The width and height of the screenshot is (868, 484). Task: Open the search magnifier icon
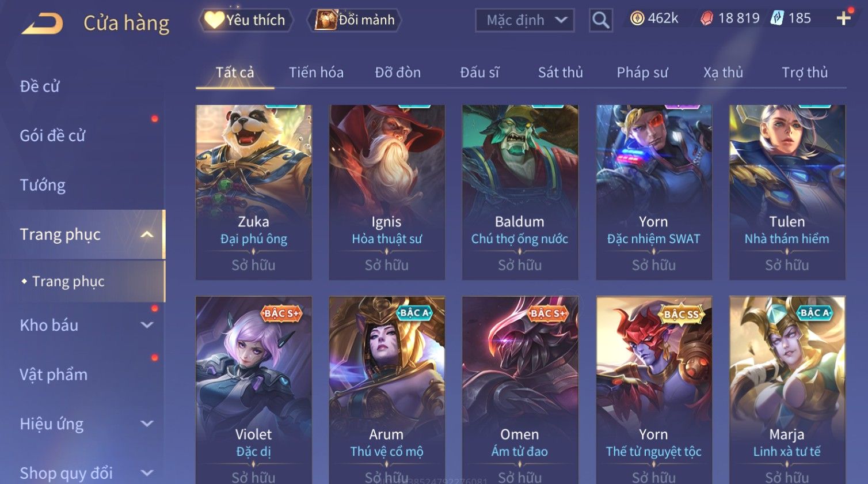pyautogui.click(x=600, y=20)
